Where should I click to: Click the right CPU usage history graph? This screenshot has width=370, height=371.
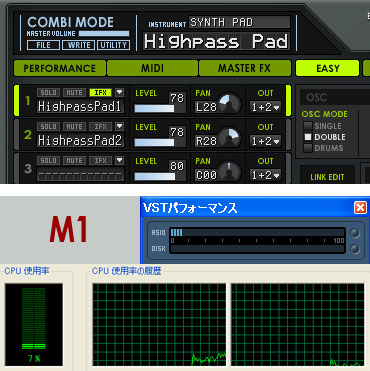click(298, 324)
